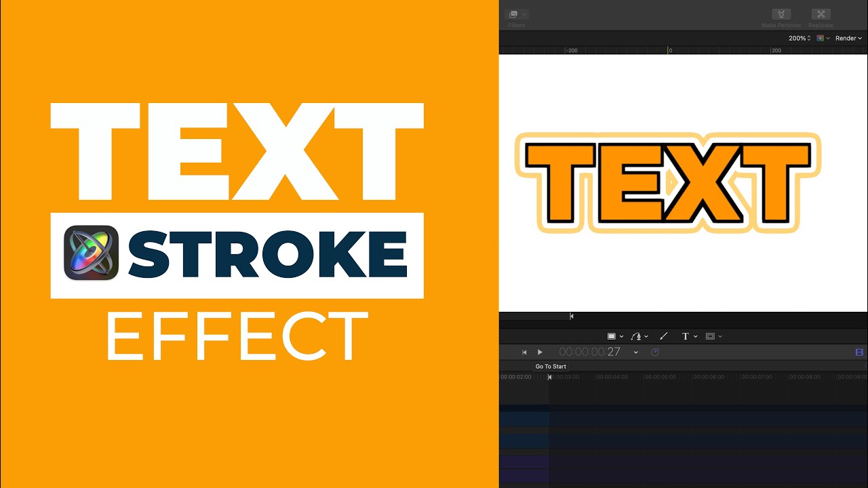
Task: Toggle the timeline display film icon
Action: (x=859, y=352)
